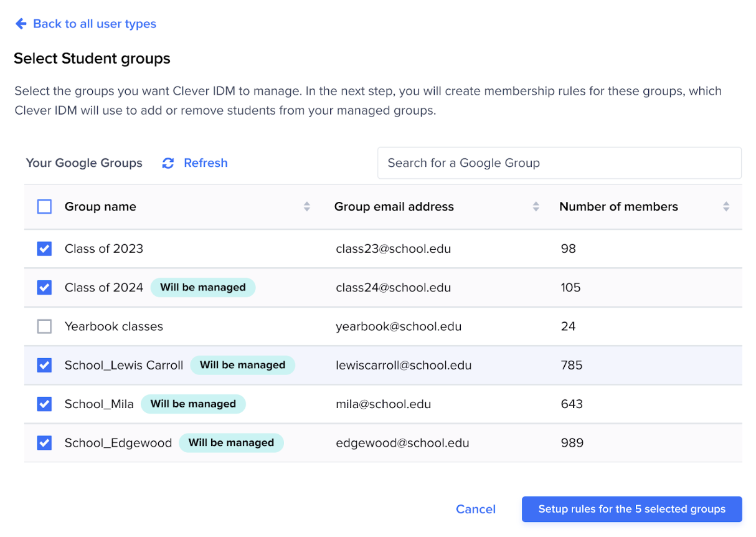Uncheck the Class of 2023 checkbox
The height and width of the screenshot is (537, 756).
click(x=44, y=249)
